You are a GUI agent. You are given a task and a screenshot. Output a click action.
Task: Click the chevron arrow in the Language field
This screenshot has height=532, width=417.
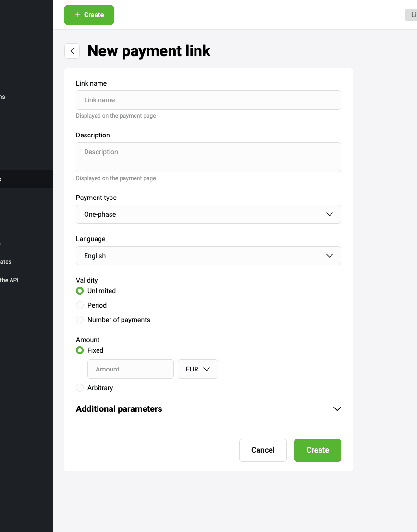point(329,256)
